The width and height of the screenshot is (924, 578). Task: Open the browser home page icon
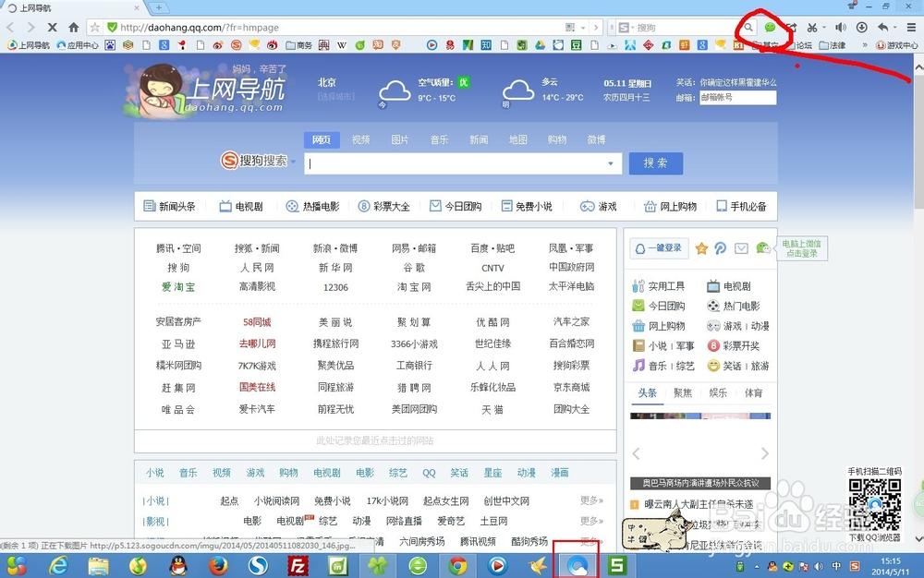pyautogui.click(x=74, y=27)
